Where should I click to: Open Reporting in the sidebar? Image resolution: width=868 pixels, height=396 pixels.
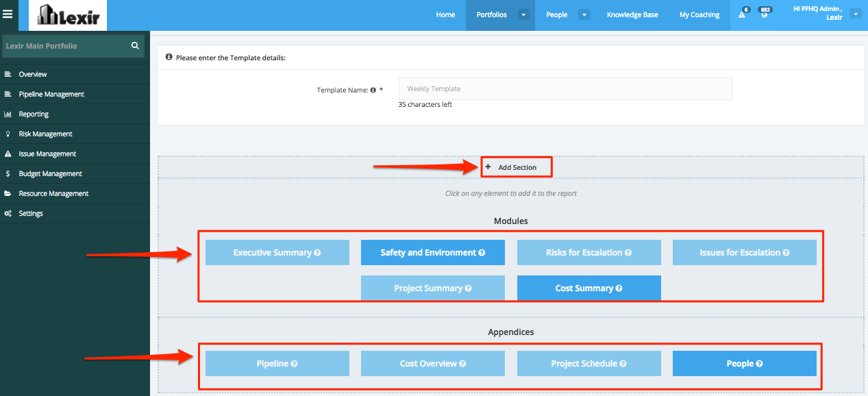coord(75,114)
